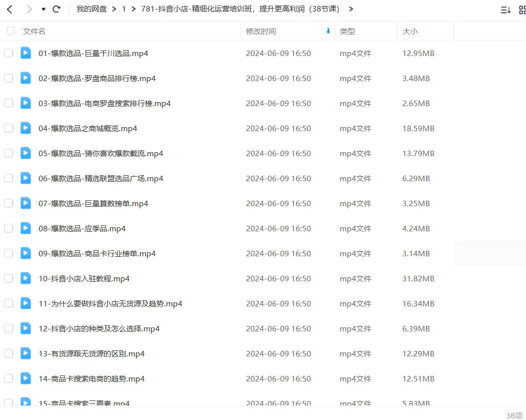This screenshot has width=526, height=420.
Task: Click video icon of 03-爆款选品-电商罗盘搜索排行榜.mp4
Action: click(26, 103)
